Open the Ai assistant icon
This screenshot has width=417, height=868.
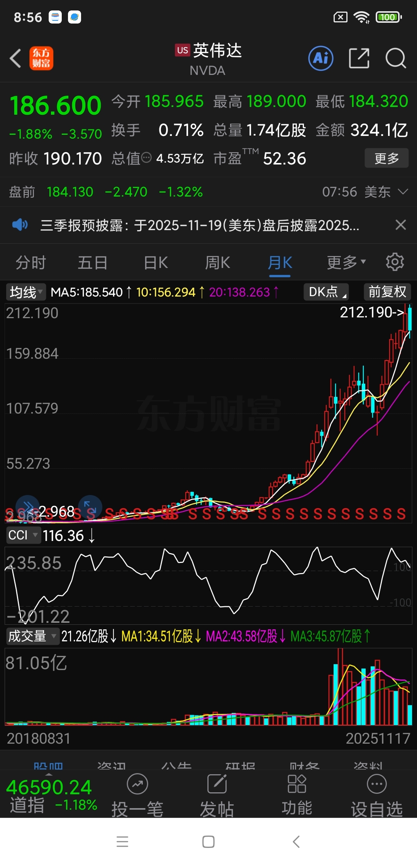(x=321, y=58)
